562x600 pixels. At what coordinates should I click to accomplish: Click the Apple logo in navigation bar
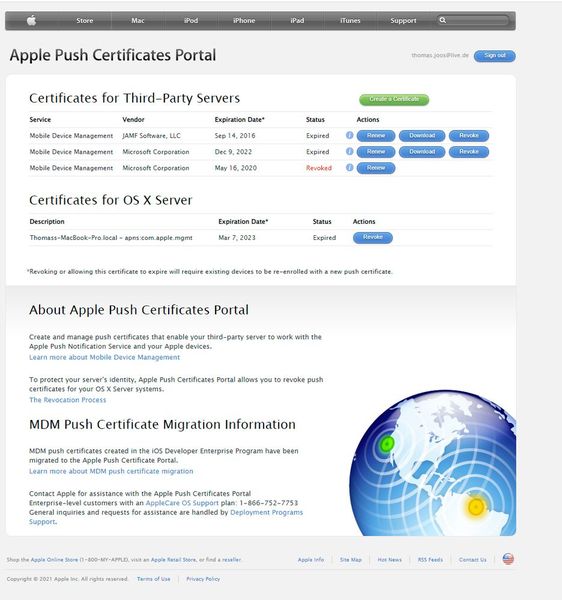pyautogui.click(x=31, y=20)
